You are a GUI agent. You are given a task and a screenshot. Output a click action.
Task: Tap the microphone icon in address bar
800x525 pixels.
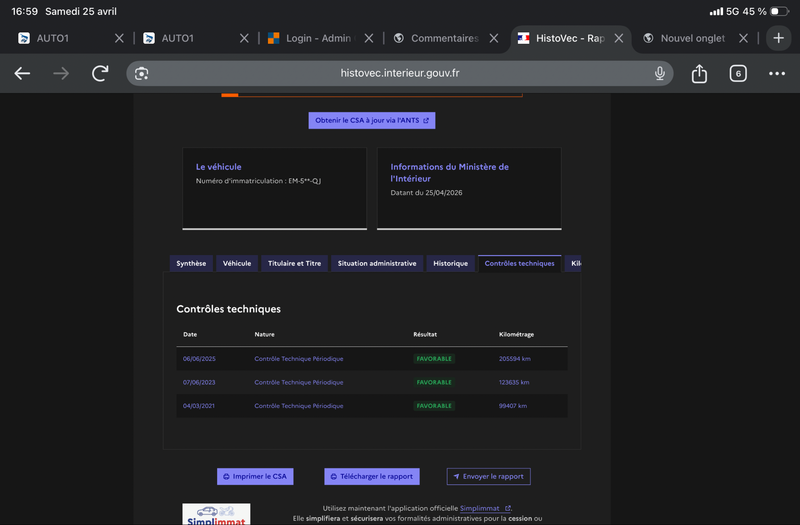click(660, 74)
